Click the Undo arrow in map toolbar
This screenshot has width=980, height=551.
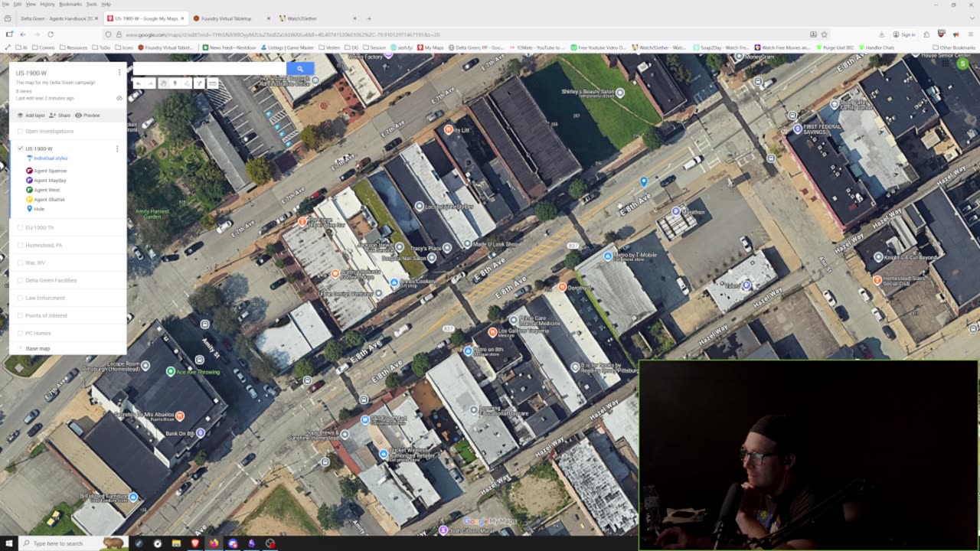[x=139, y=83]
